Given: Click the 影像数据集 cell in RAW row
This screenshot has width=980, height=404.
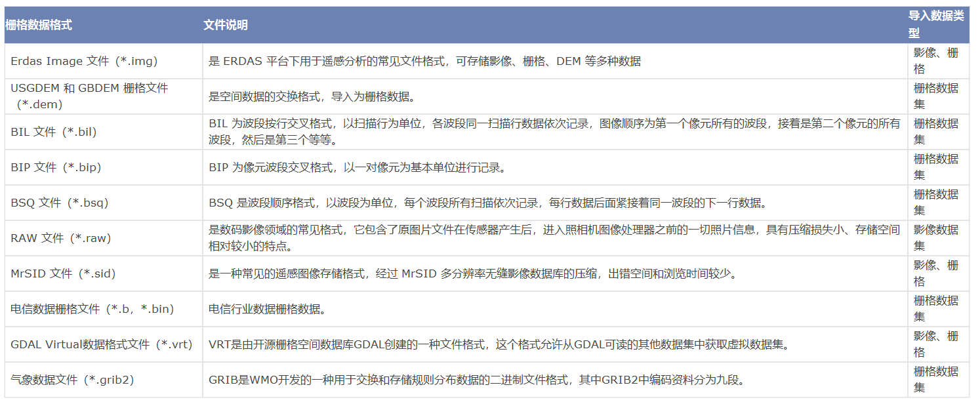Looking at the screenshot, I should [x=939, y=238].
